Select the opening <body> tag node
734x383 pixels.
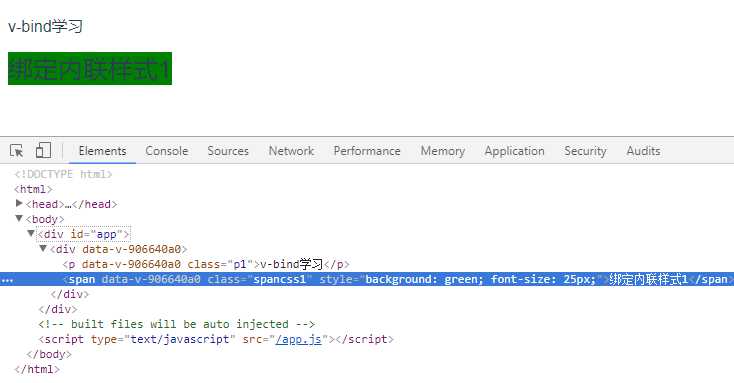(x=45, y=219)
